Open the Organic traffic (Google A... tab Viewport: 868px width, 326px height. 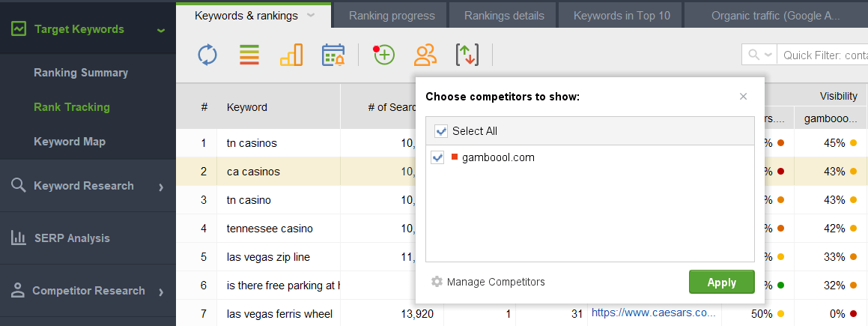[776, 16]
